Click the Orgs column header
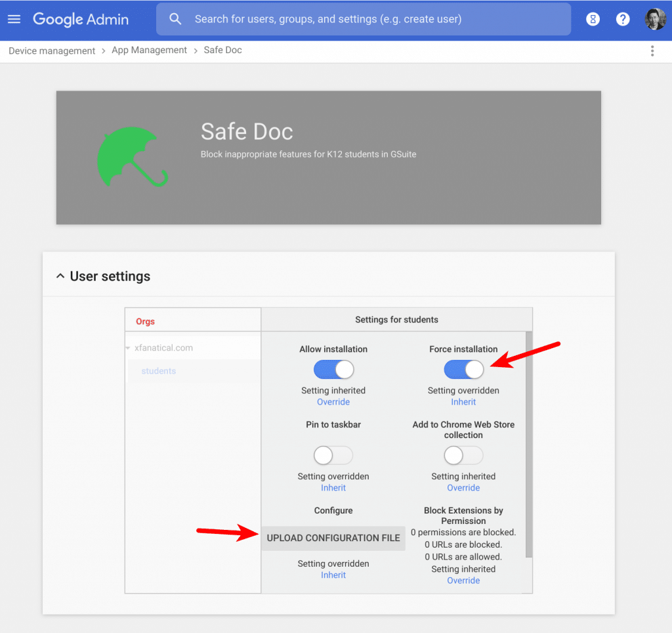Viewport: 672px width, 633px height. coord(145,322)
